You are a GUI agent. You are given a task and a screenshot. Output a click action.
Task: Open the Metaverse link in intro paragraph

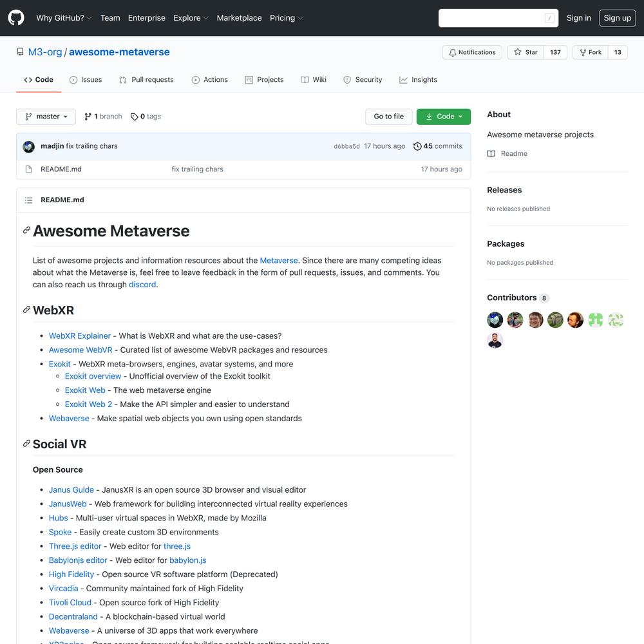pos(278,260)
